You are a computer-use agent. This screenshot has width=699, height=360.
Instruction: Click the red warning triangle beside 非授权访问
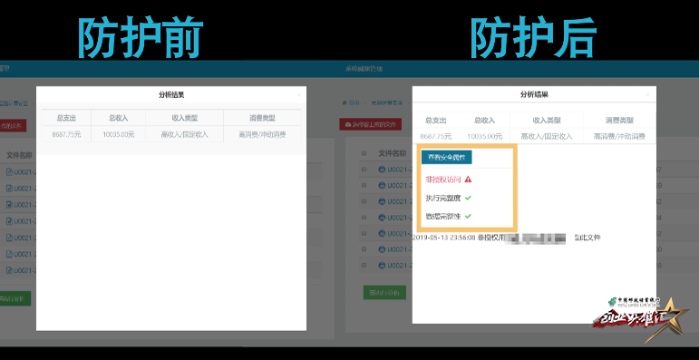(468, 180)
